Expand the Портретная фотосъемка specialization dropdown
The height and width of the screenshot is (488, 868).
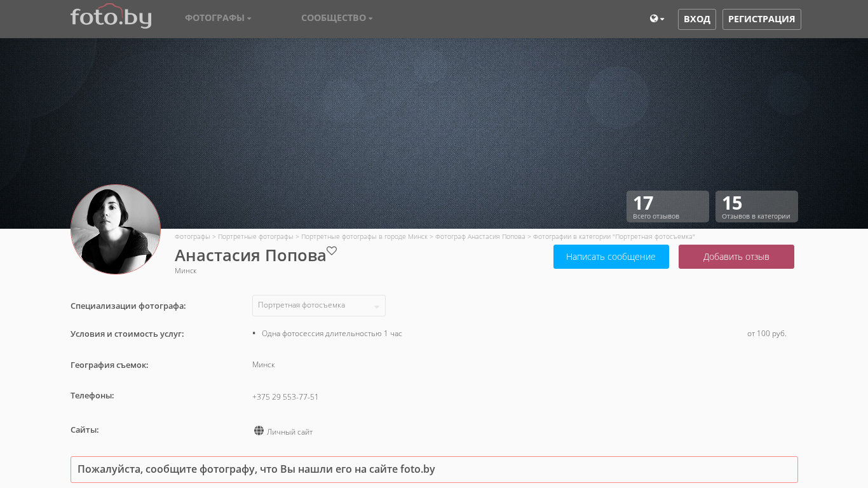(319, 306)
